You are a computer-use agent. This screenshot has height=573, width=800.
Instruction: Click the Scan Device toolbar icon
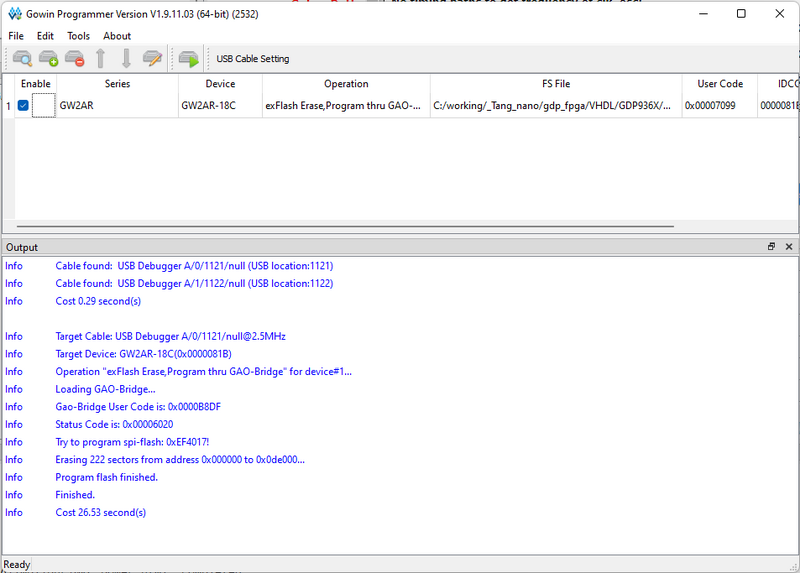(x=21, y=59)
